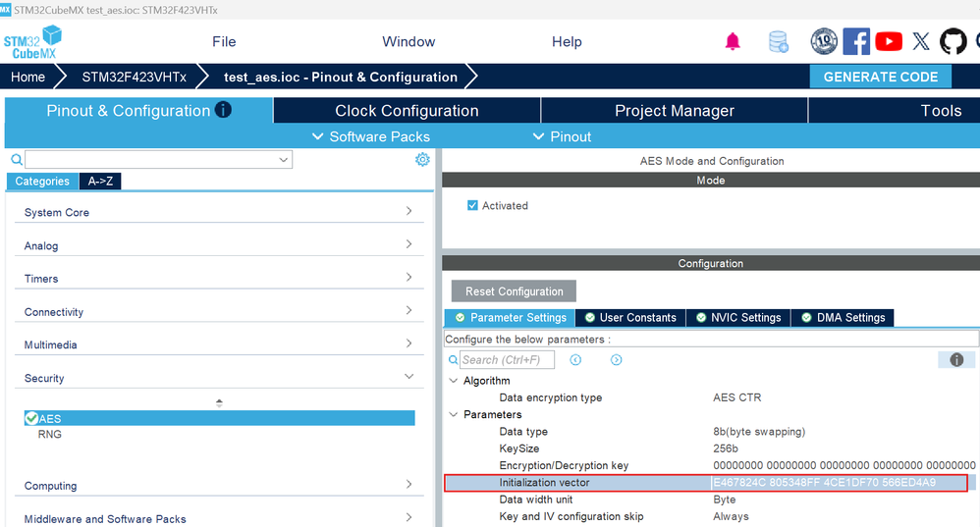
Task: Click the 10-year anniversary badge icon
Action: coord(824,42)
